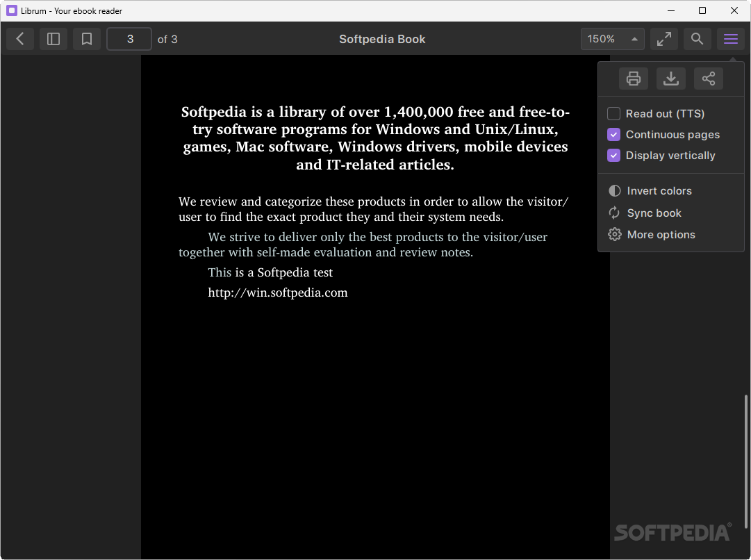Open the 150% zoom dropdown
This screenshot has height=560, width=751.
612,39
